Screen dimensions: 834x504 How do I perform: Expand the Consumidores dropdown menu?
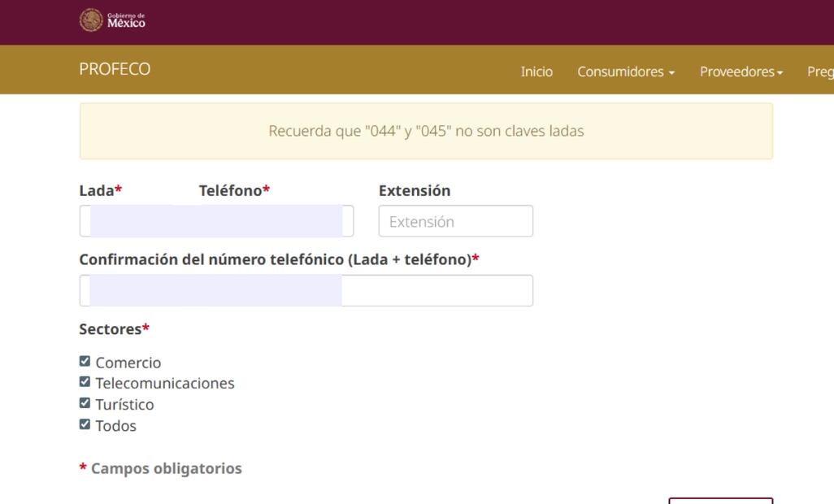point(626,72)
